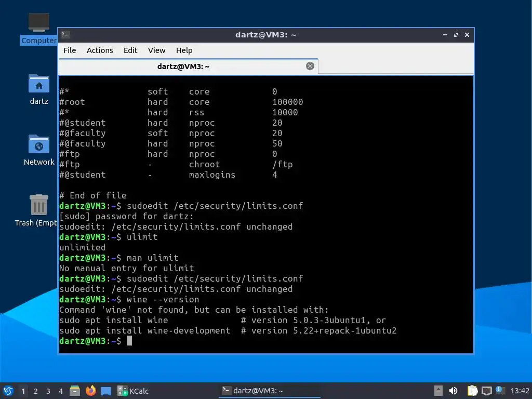This screenshot has height=399, width=532.
Task: Click the value '100000' in #root row
Action: pos(288,102)
